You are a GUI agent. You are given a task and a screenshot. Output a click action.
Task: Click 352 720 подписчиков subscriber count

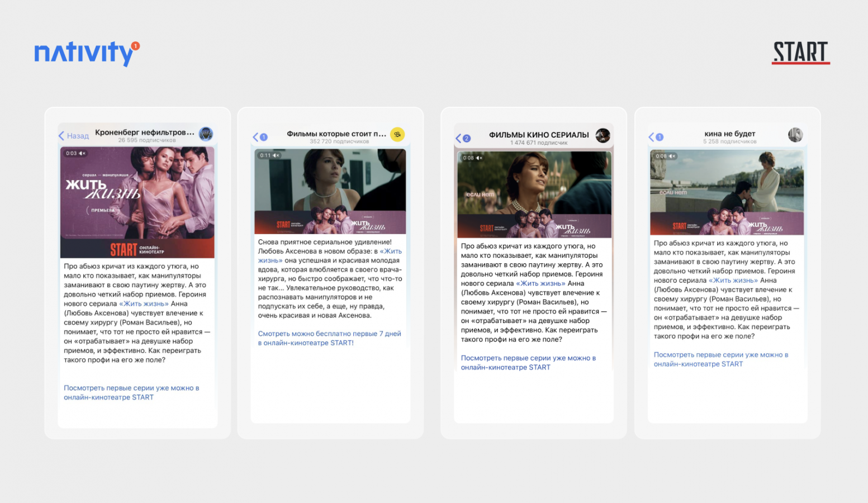(339, 141)
